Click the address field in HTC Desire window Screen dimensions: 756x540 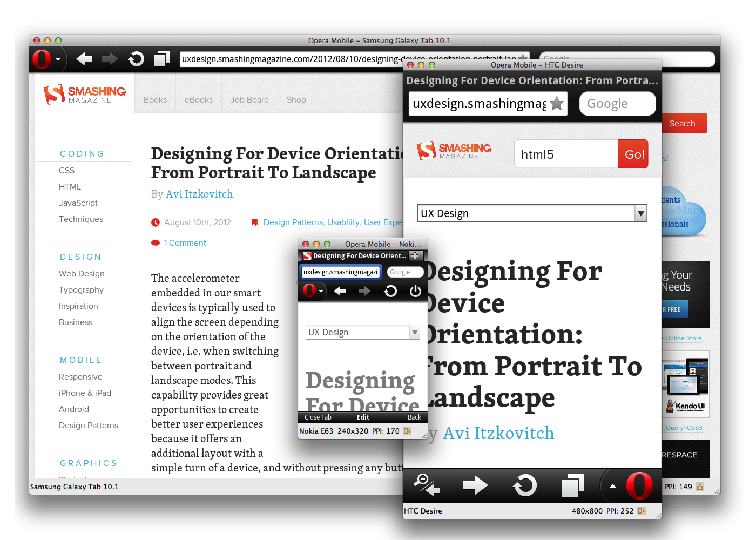487,103
